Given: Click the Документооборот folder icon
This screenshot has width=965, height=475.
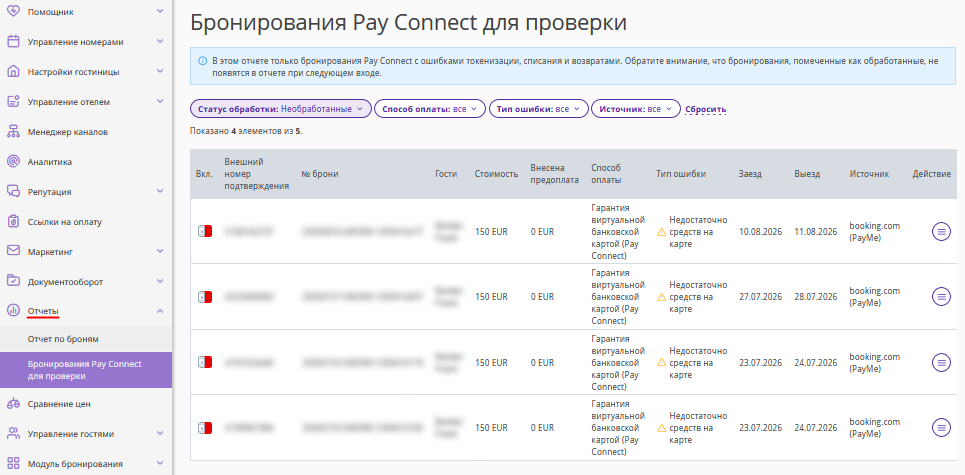Looking at the screenshot, I should coord(13,281).
